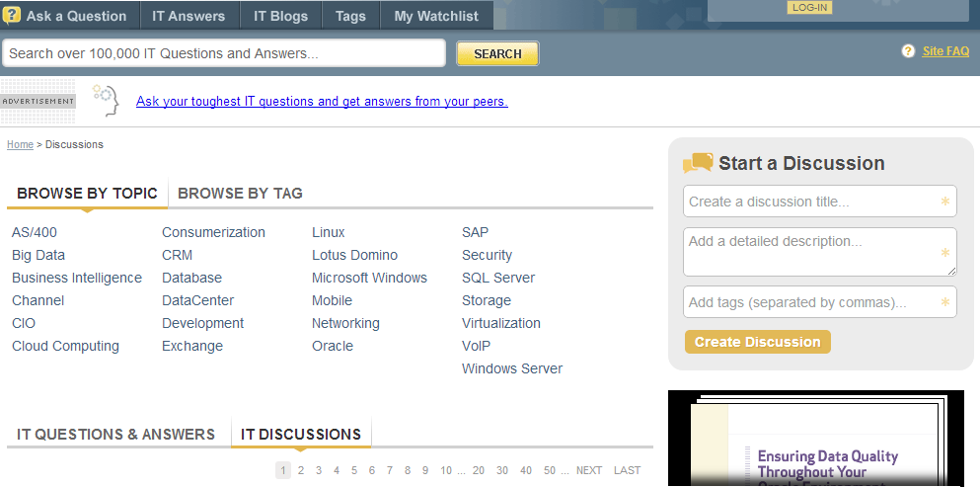980x487 pixels.
Task: Click the thinking head icon beside the ad link
Action: [106, 101]
